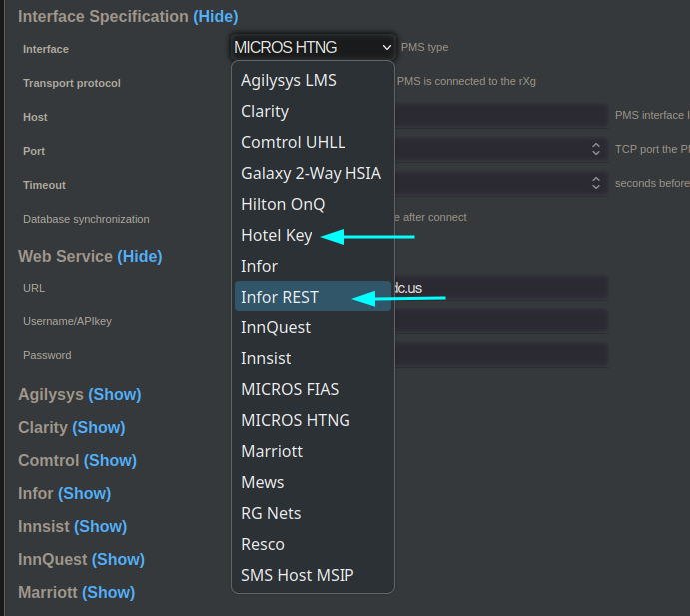Pick the Infor option
Screen dimensions: 690x616
click(313, 266)
